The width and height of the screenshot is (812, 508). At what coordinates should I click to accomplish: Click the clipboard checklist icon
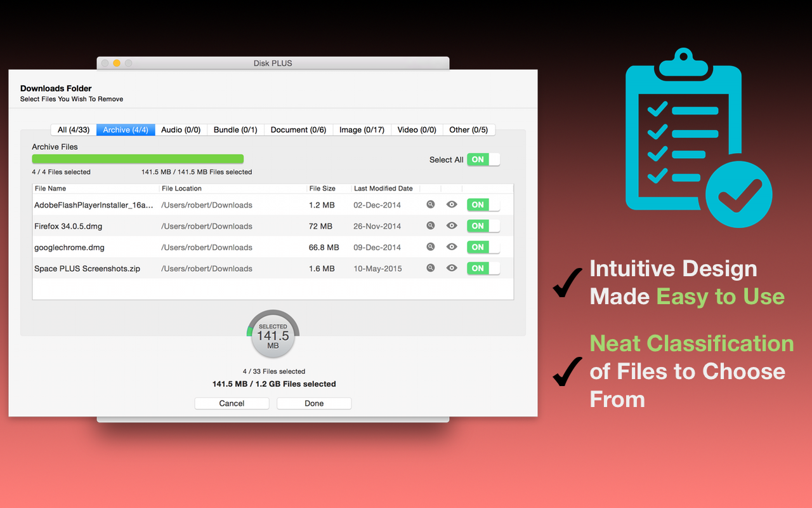[x=698, y=137]
